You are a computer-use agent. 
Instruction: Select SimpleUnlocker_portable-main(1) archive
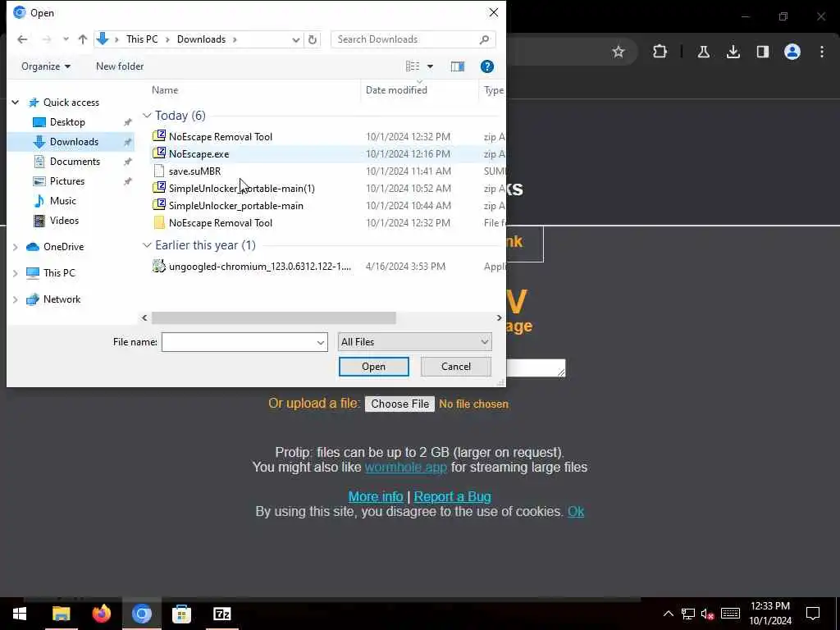[242, 188]
